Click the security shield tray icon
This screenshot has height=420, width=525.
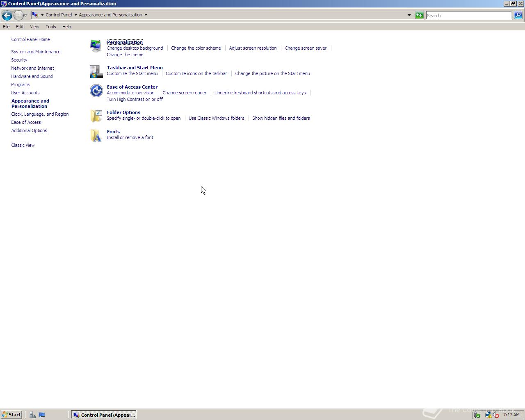click(477, 415)
